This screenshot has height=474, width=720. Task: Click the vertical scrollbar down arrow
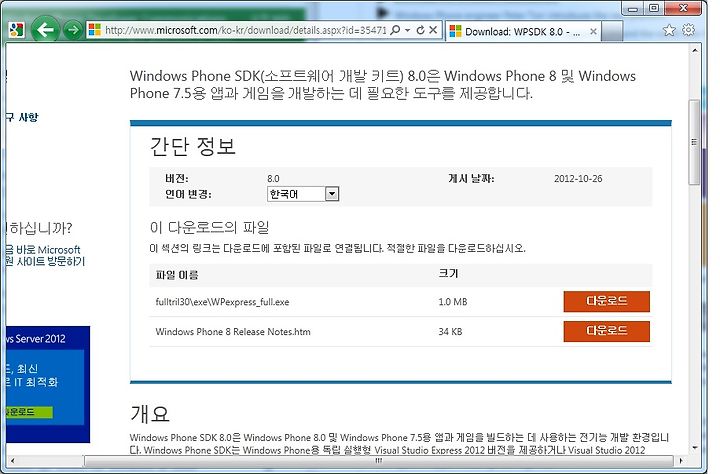(x=695, y=448)
